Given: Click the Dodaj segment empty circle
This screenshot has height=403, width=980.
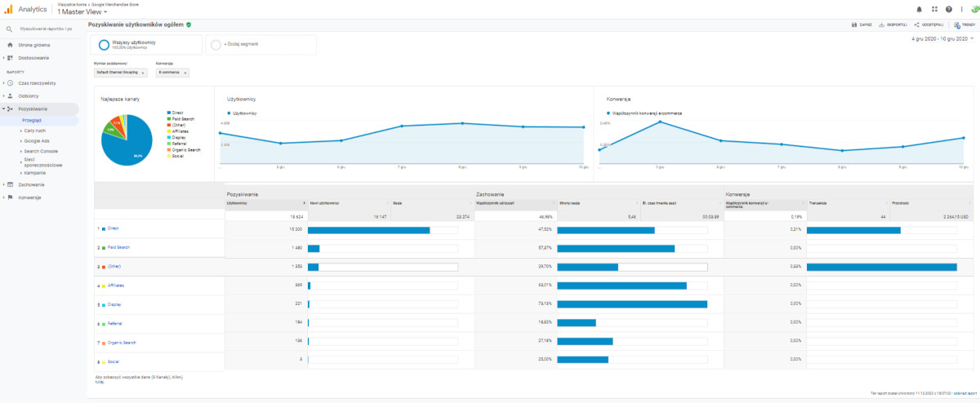Looking at the screenshot, I should pos(216,45).
